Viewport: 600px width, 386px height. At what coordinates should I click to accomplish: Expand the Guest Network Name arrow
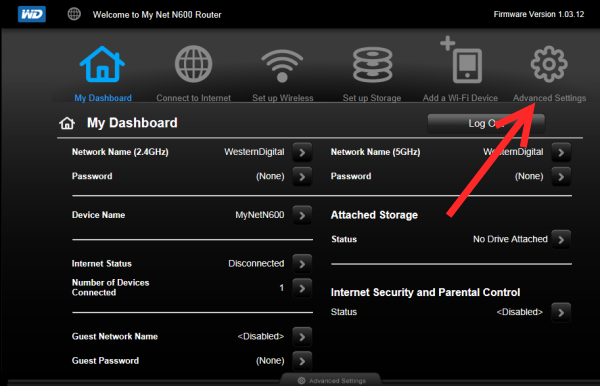pos(302,337)
